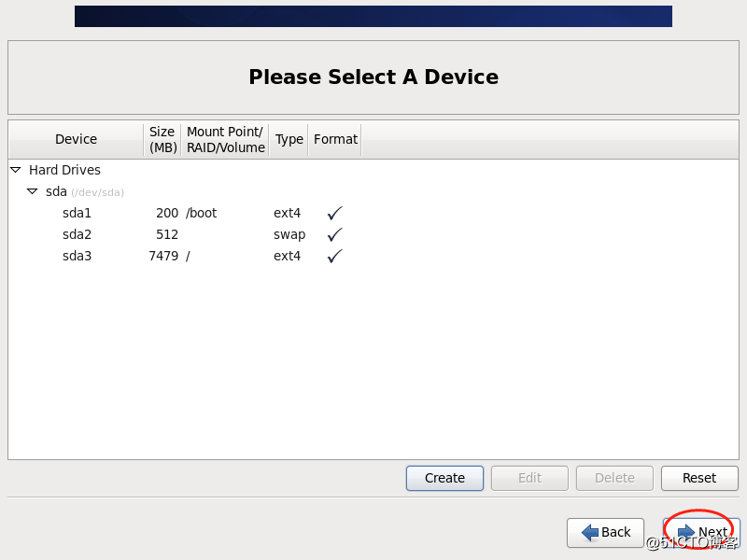Click the Format column header
This screenshot has width=747, height=560.
(x=335, y=139)
